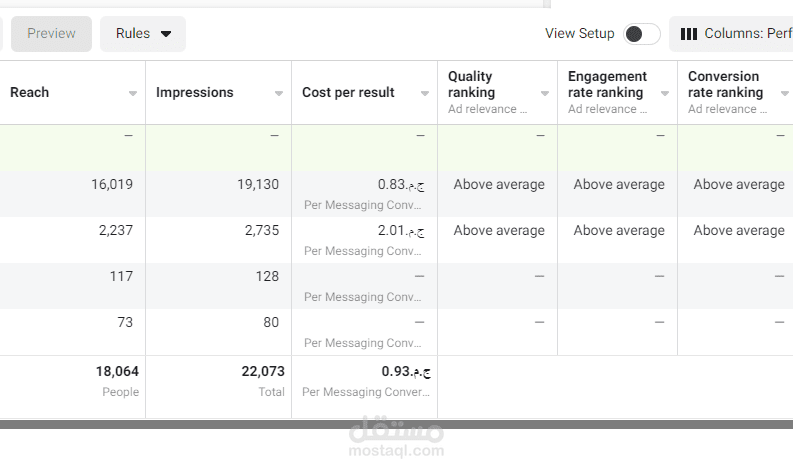Click the 18,064 People total reach cell

point(117,380)
